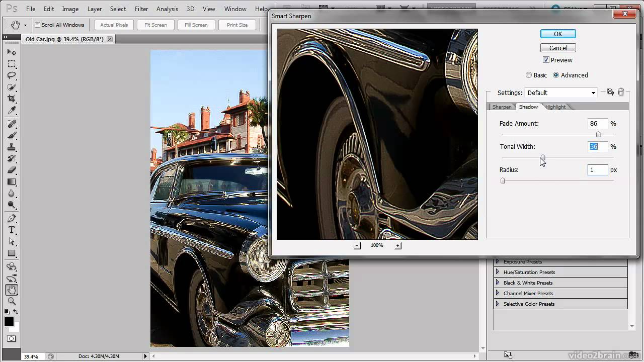The height and width of the screenshot is (362, 644).
Task: Select the Eyedropper tool
Action: (12, 110)
